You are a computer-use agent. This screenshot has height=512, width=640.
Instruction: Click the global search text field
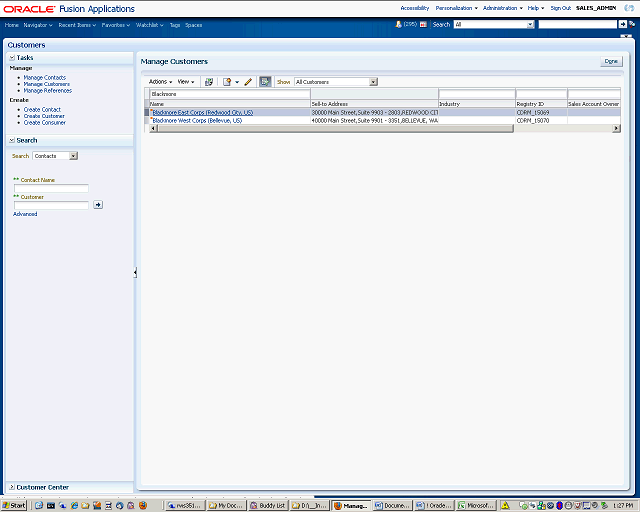tap(578, 24)
